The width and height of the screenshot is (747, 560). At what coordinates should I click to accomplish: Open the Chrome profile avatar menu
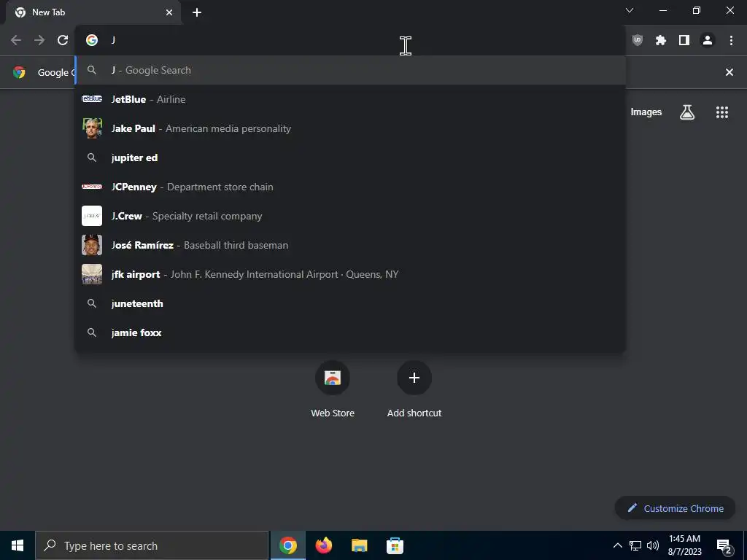tap(708, 41)
